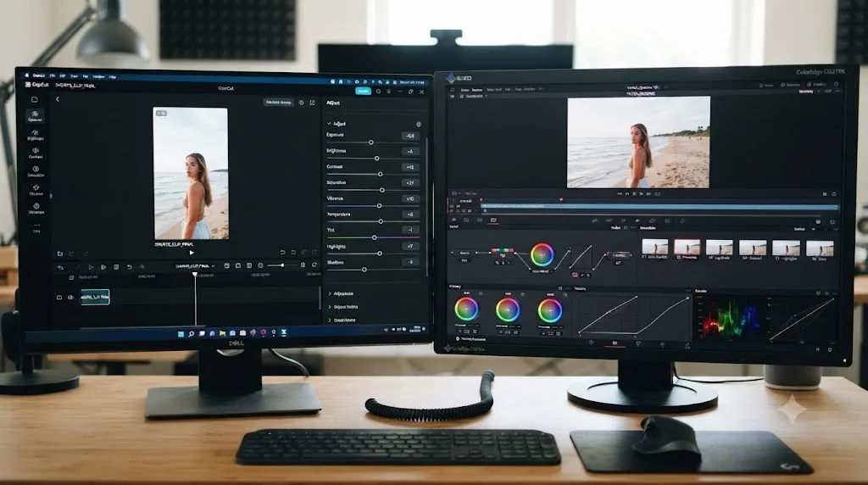Select the first preset thumbnail in the gallery
The width and height of the screenshot is (868, 485).
point(655,247)
